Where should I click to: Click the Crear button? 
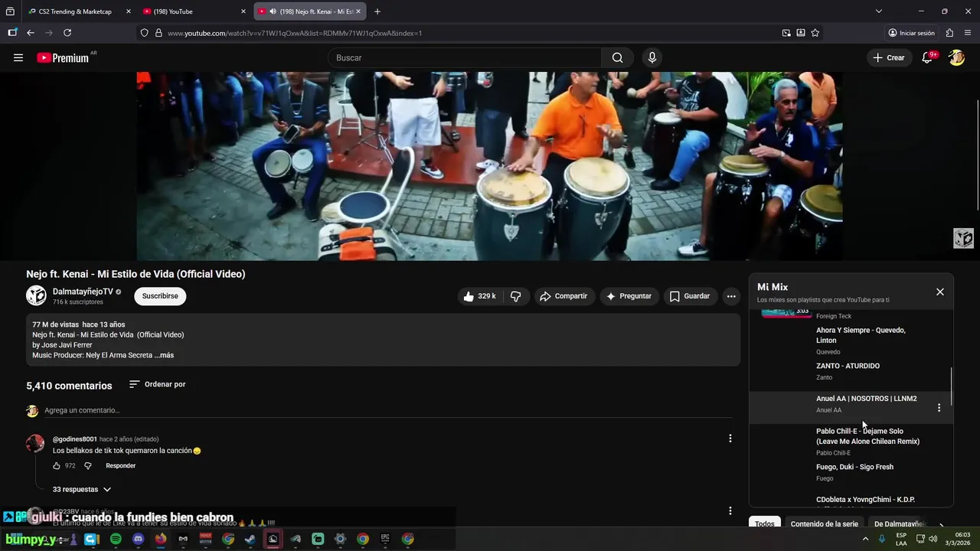[889, 57]
